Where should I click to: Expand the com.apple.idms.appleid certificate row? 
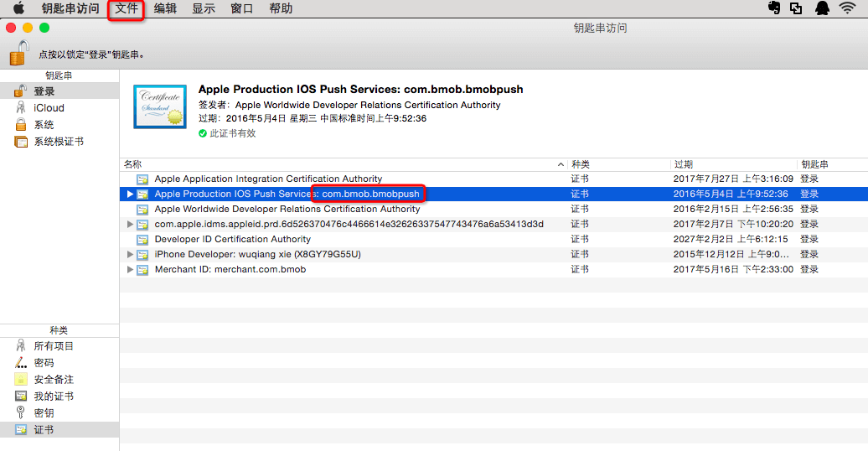pos(130,224)
